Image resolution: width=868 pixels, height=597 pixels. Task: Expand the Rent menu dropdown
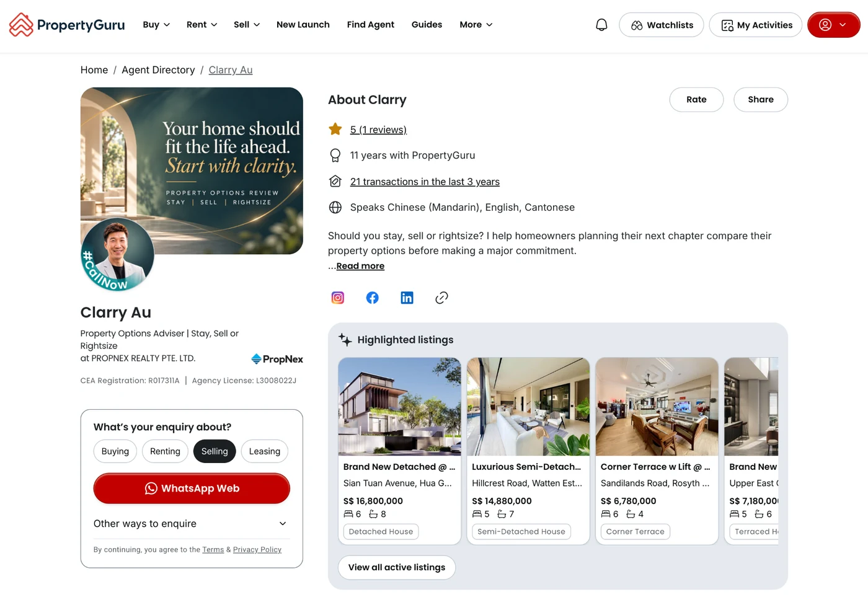coord(202,25)
